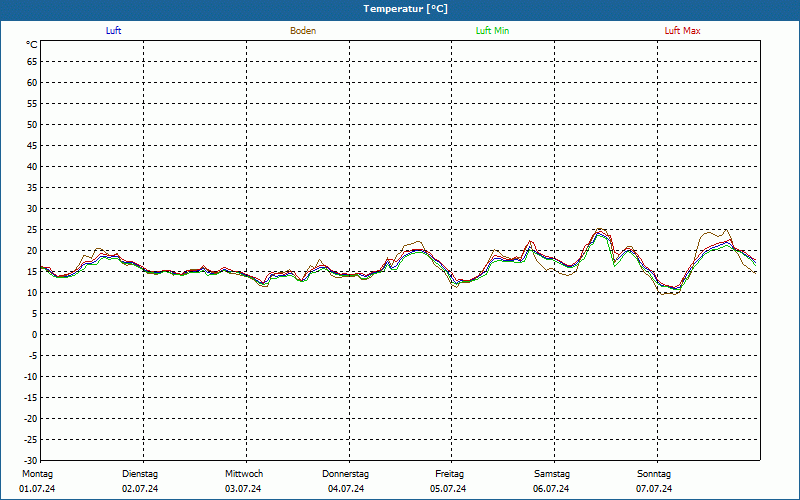
Task: Click the 07.07.24 date label
Action: point(654,489)
